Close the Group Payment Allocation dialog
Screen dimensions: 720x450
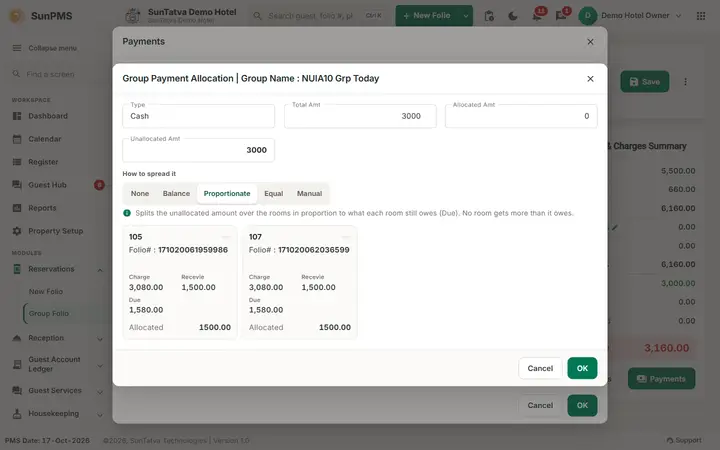tap(590, 79)
